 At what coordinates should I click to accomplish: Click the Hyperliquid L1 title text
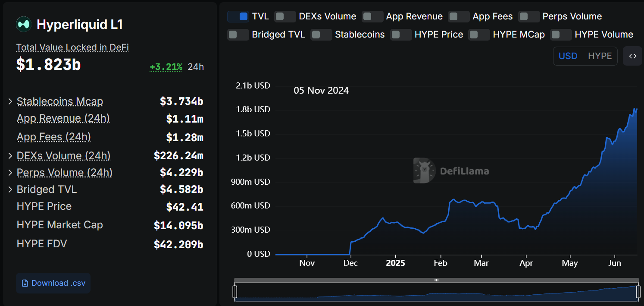pyautogui.click(x=80, y=25)
